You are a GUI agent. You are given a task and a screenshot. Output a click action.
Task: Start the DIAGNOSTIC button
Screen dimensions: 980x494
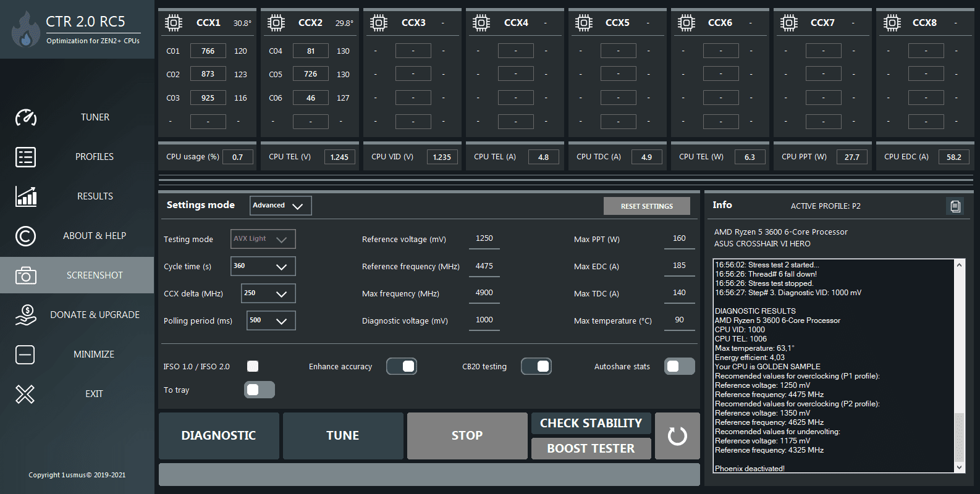coord(219,436)
